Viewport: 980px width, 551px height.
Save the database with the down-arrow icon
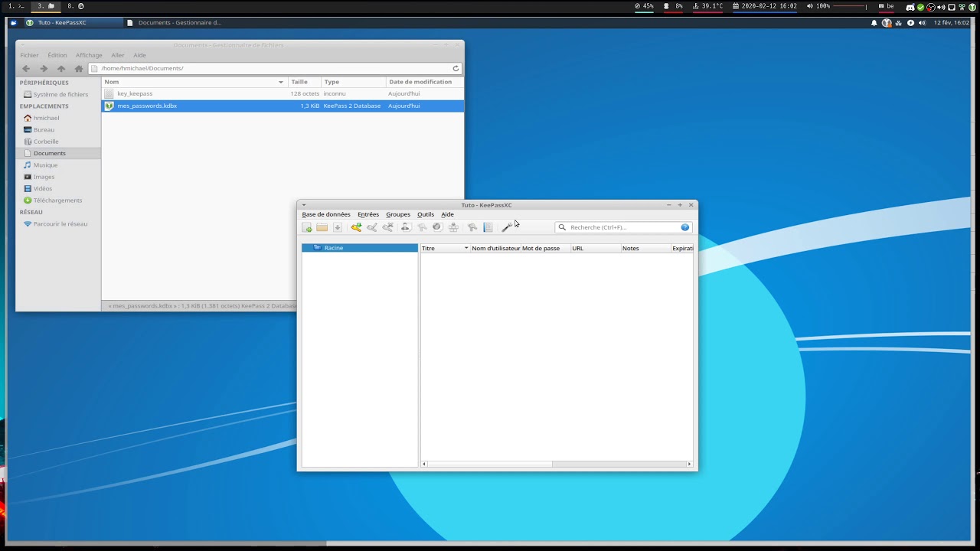tap(337, 227)
